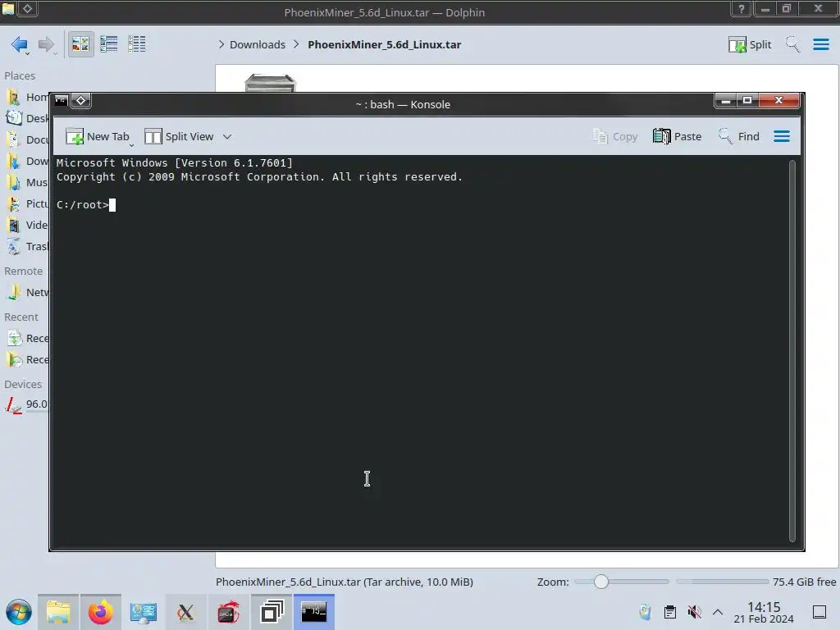
Task: Click the Split button in Dolphin
Action: click(x=750, y=44)
